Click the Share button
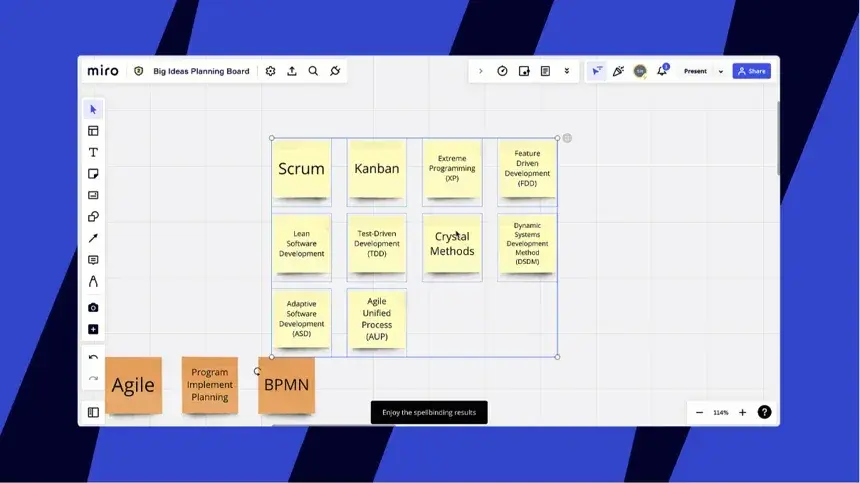Screen dimensions: 860x483 (x=751, y=71)
